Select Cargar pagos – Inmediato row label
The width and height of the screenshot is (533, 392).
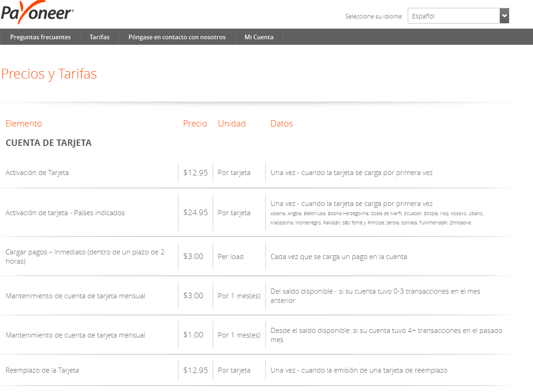coord(85,257)
